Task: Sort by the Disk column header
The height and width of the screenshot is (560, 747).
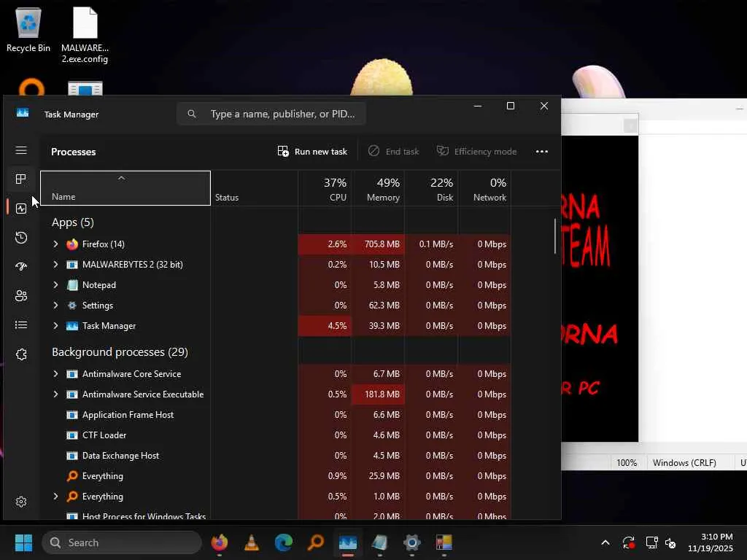Action: 432,188
